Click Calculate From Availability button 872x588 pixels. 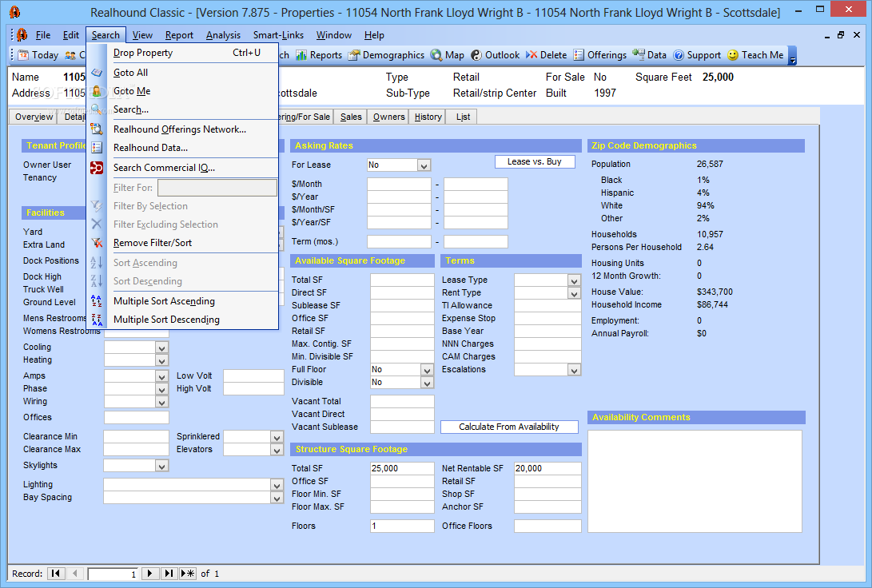[x=509, y=427]
